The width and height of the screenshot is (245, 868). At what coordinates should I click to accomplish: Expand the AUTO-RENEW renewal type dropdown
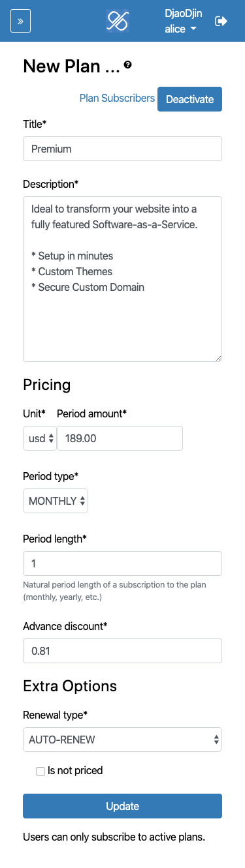point(122,740)
